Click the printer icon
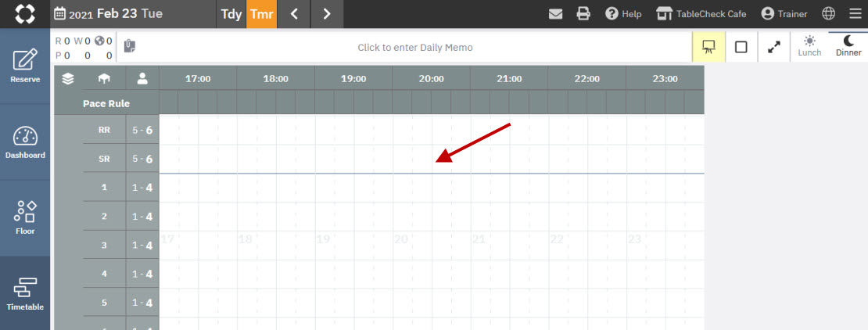Image resolution: width=868 pixels, height=330 pixels. 583,14
